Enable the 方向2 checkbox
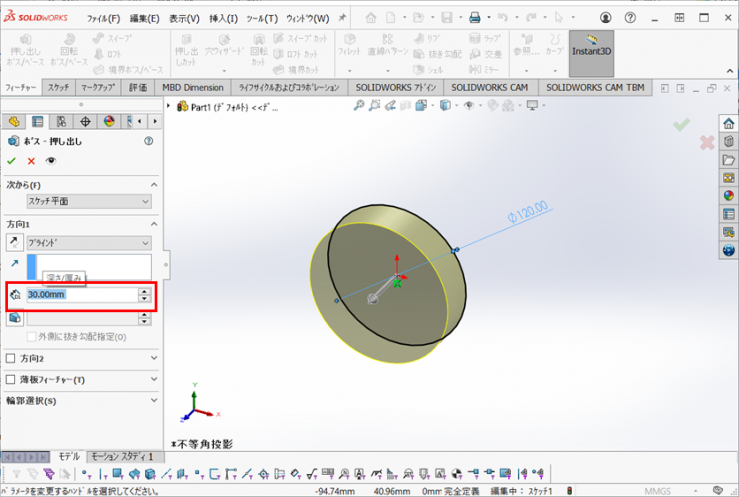 (x=11, y=358)
